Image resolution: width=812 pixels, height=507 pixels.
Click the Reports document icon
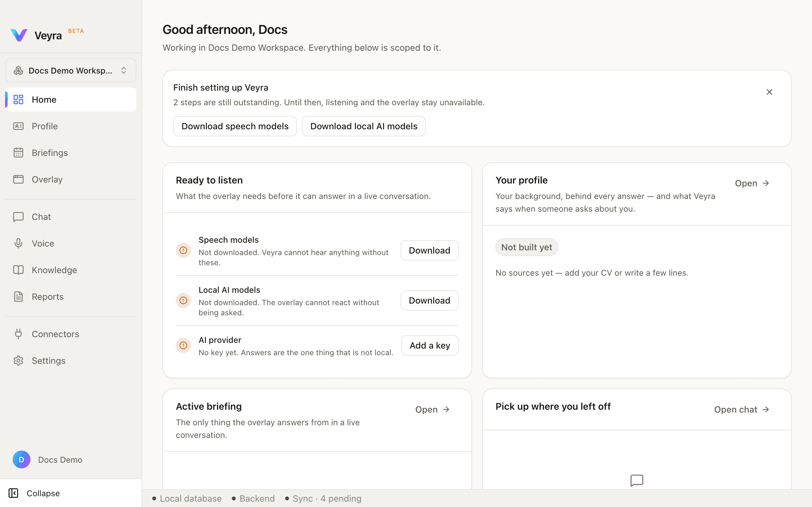click(x=18, y=297)
